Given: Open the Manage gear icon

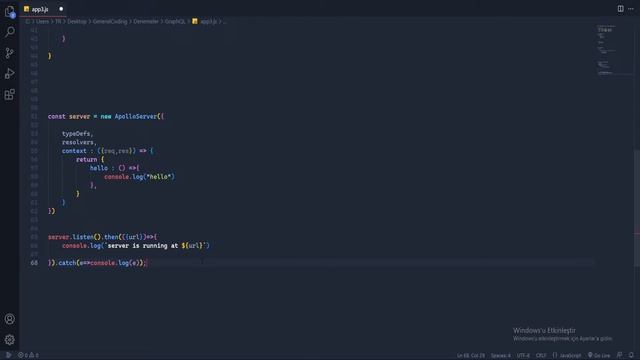Looking at the screenshot, I should click(9, 340).
